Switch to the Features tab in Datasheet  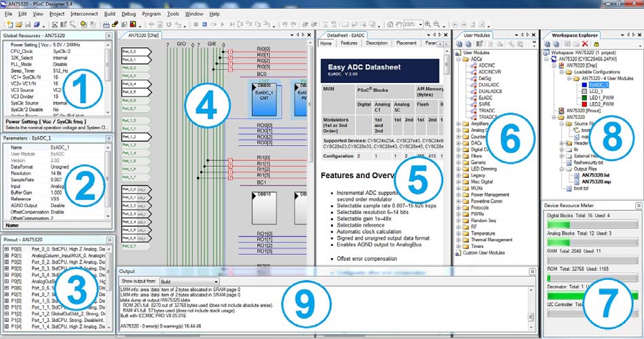click(x=348, y=43)
